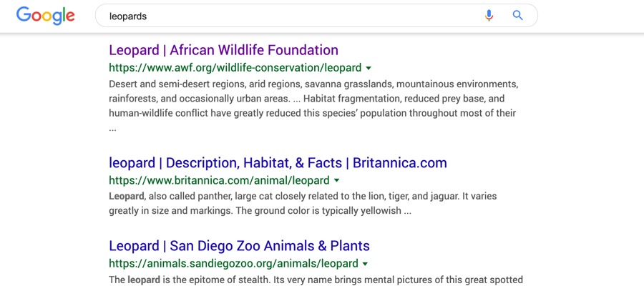This screenshot has height=286, width=644.
Task: Click the magnifying glass search icon
Action: pyautogui.click(x=518, y=15)
